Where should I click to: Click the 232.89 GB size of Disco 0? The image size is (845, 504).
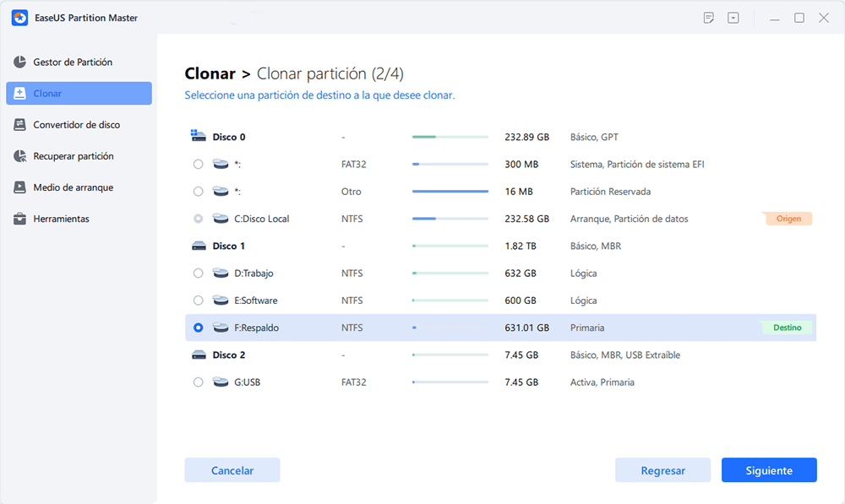point(527,137)
